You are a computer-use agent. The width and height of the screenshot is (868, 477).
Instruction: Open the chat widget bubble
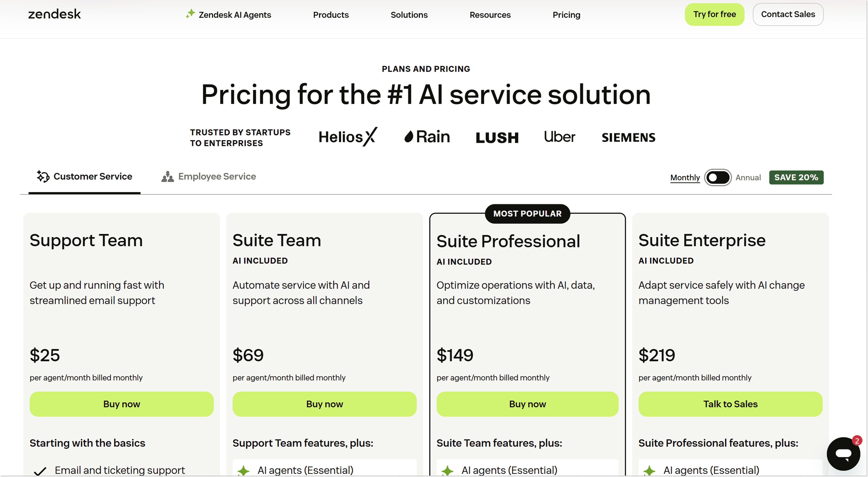pos(843,454)
